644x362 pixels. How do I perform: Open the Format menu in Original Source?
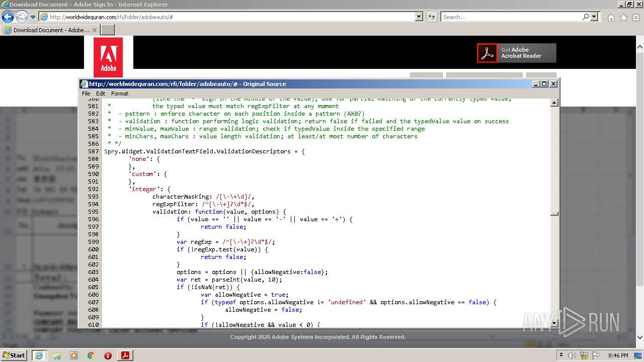pos(120,94)
